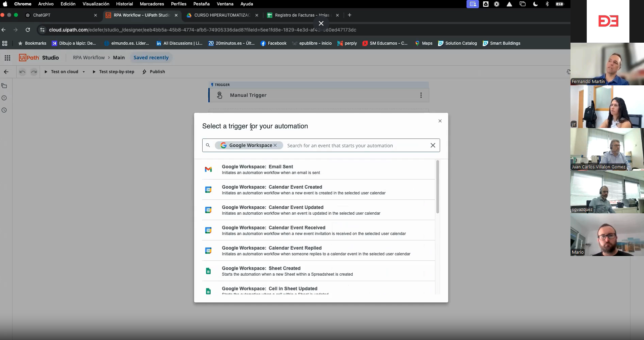Go back with the Studio back arrow
Image resolution: width=644 pixels, height=340 pixels.
pos(6,72)
